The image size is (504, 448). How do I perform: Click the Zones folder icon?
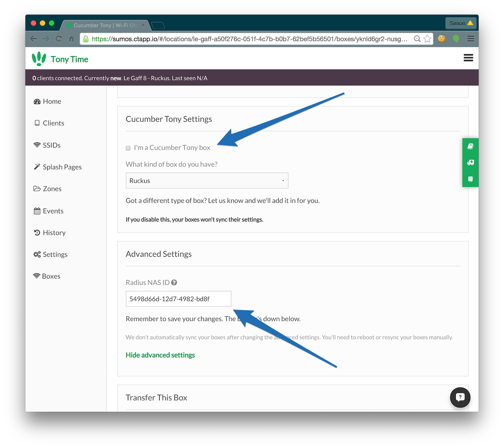coord(37,188)
